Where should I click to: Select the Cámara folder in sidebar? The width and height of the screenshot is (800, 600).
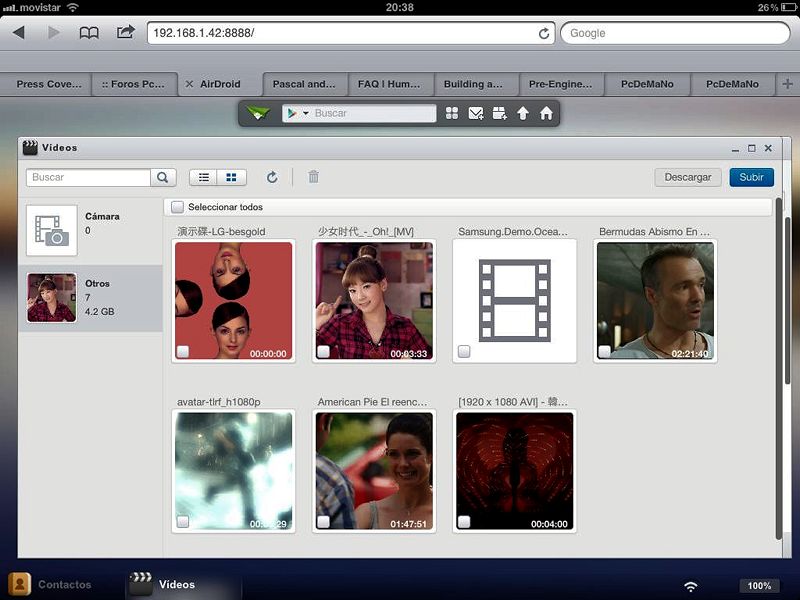[91, 230]
